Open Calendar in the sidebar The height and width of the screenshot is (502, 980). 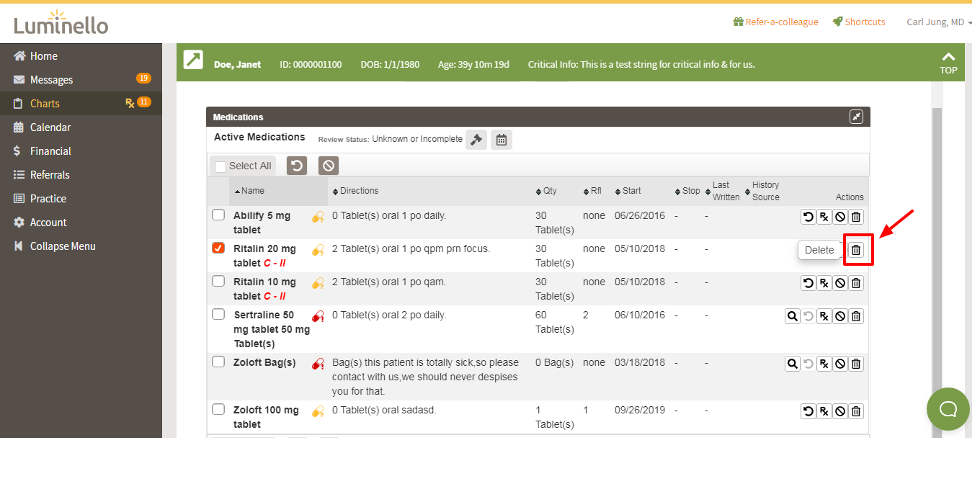(81, 127)
